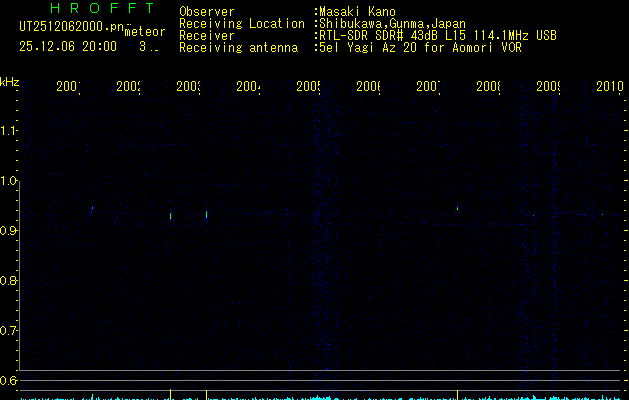
Task: Click the 0.7 kHz frequency axis label
Action: click(x=8, y=331)
